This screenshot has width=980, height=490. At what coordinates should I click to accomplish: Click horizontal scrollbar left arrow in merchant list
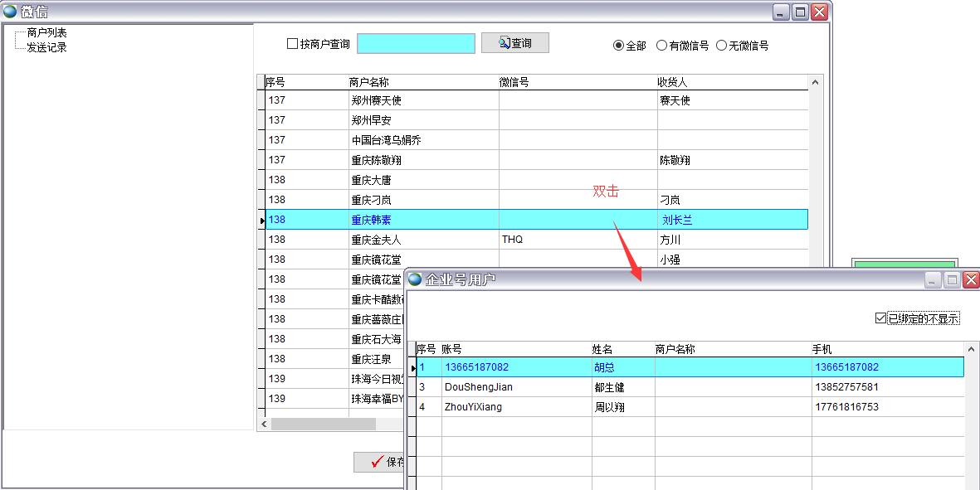tap(265, 424)
